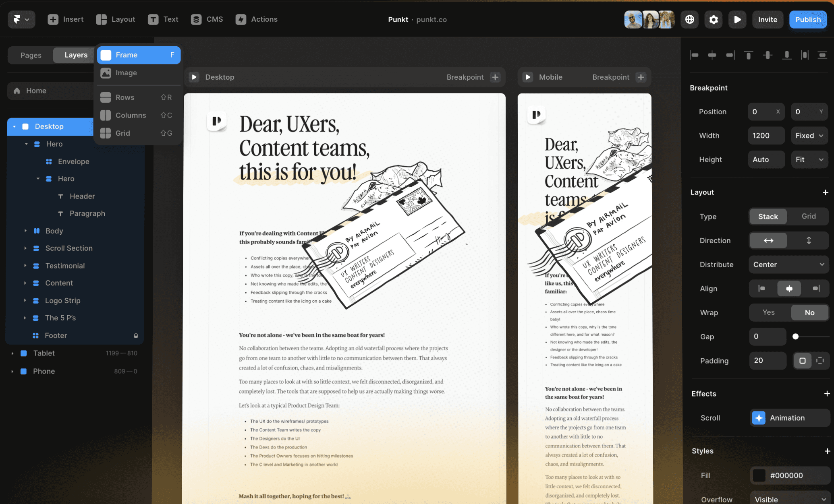Screen dimensions: 834x504
Task: Click the first collaborator avatar
Action: pyautogui.click(x=633, y=19)
